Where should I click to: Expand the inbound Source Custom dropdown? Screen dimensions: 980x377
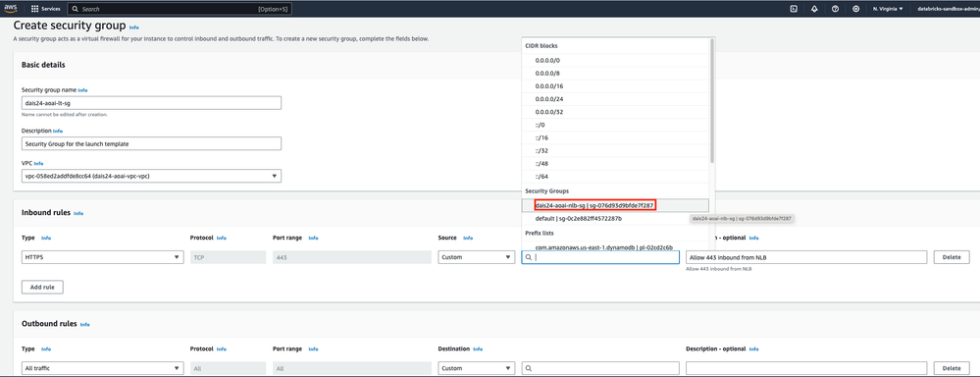tap(476, 257)
